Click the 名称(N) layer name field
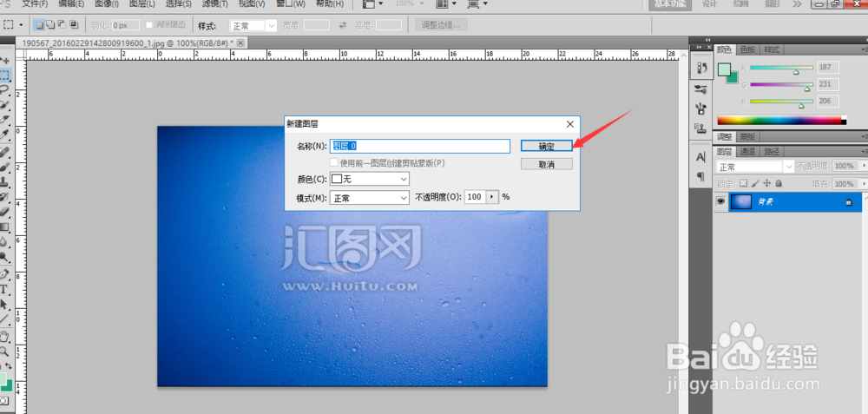This screenshot has width=868, height=414. [419, 146]
